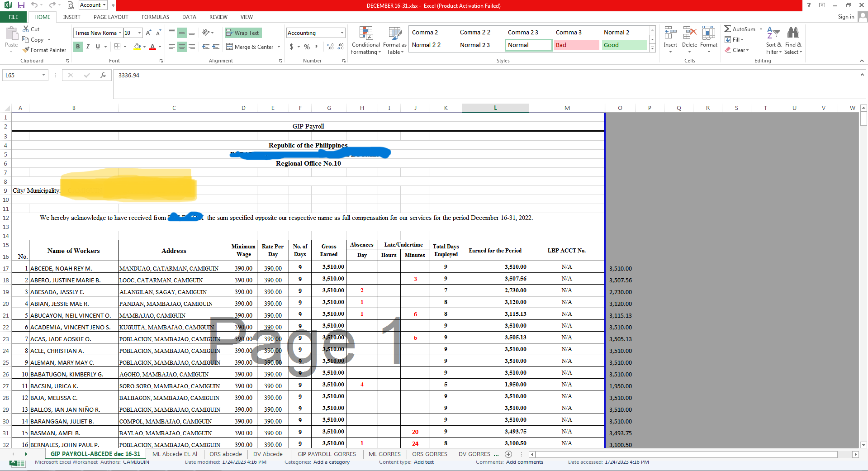Toggle Underline formatting
868x471 pixels.
(x=98, y=47)
